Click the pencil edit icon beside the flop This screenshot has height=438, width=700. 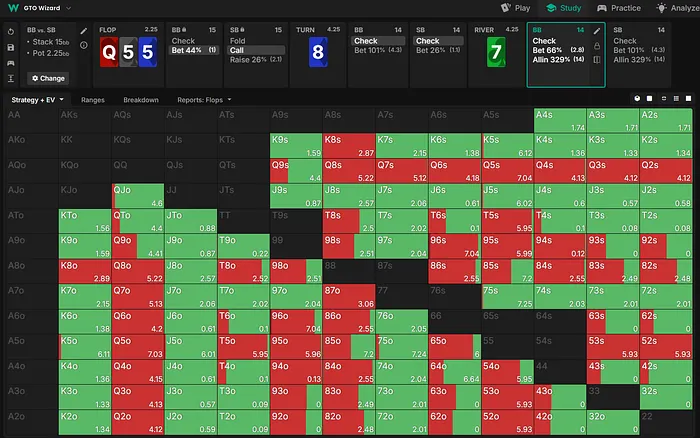[83, 31]
